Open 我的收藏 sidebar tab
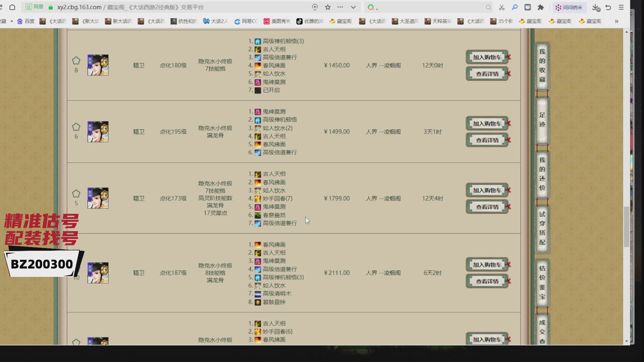The height and width of the screenshot is (362, 644). pyautogui.click(x=542, y=66)
